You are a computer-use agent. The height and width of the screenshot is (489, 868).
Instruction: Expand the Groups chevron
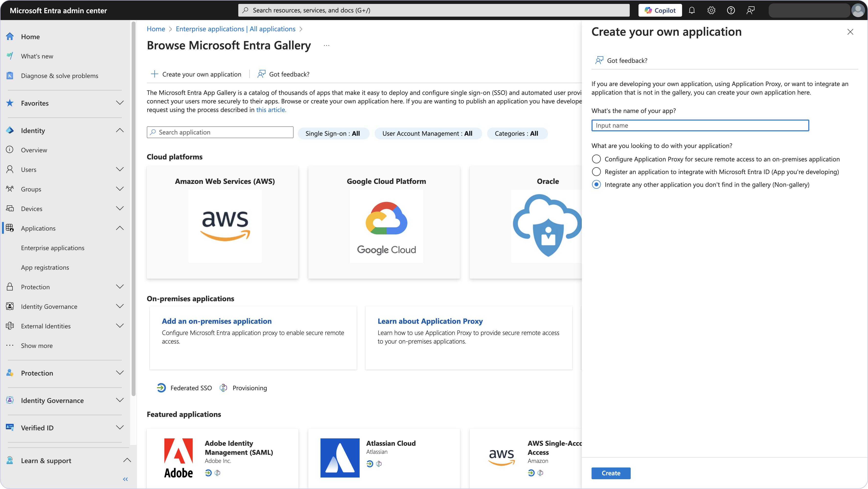pyautogui.click(x=120, y=189)
